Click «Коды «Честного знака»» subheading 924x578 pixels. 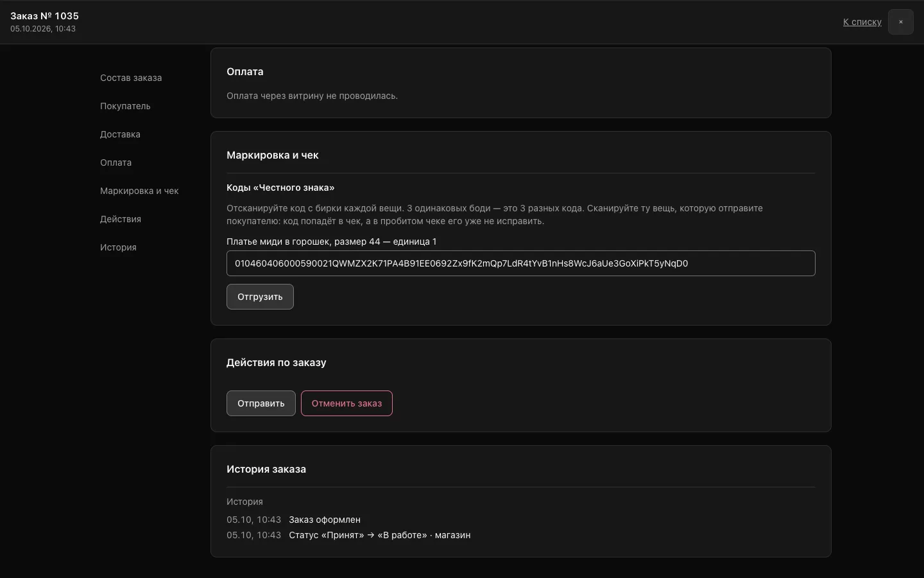pos(280,188)
